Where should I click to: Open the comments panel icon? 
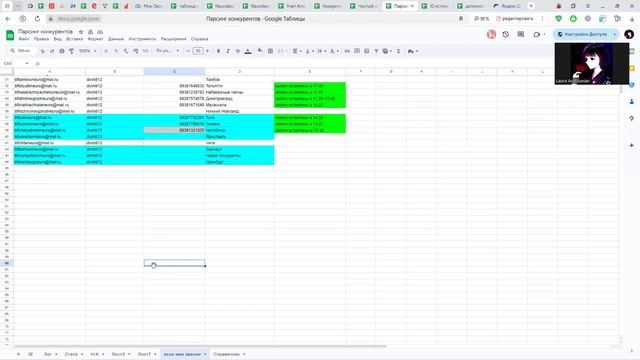click(x=520, y=35)
